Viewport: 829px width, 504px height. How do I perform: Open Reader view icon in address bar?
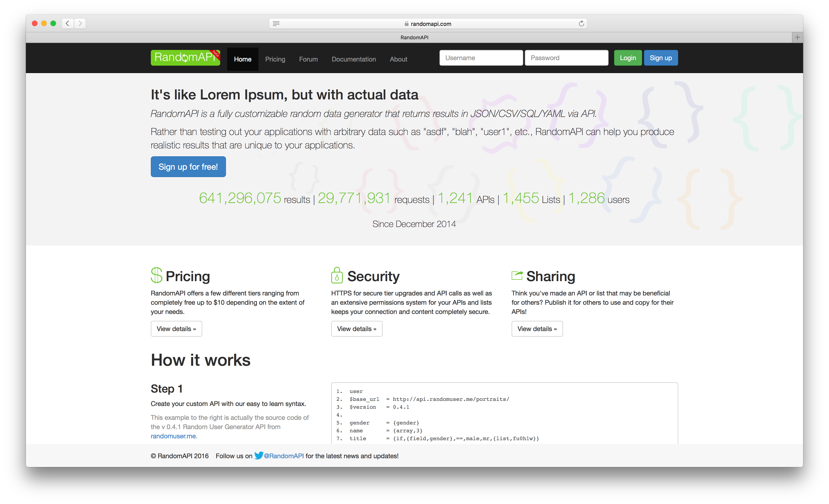[x=276, y=24]
